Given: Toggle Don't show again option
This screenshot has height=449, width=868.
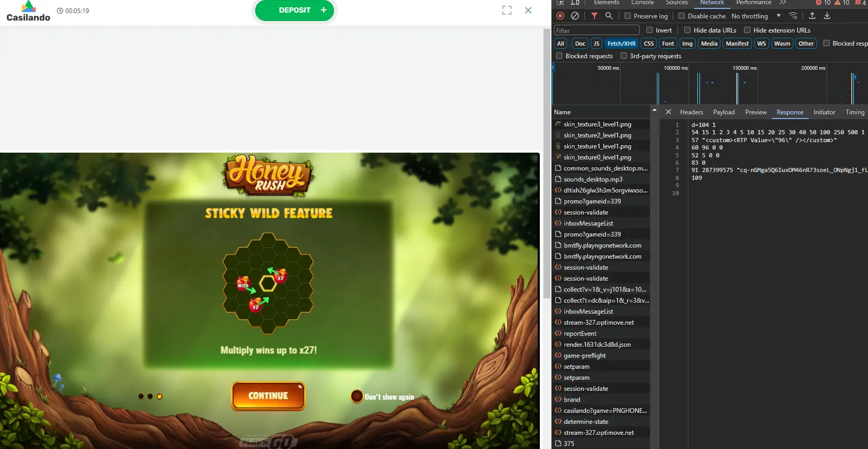Looking at the screenshot, I should click(x=357, y=396).
